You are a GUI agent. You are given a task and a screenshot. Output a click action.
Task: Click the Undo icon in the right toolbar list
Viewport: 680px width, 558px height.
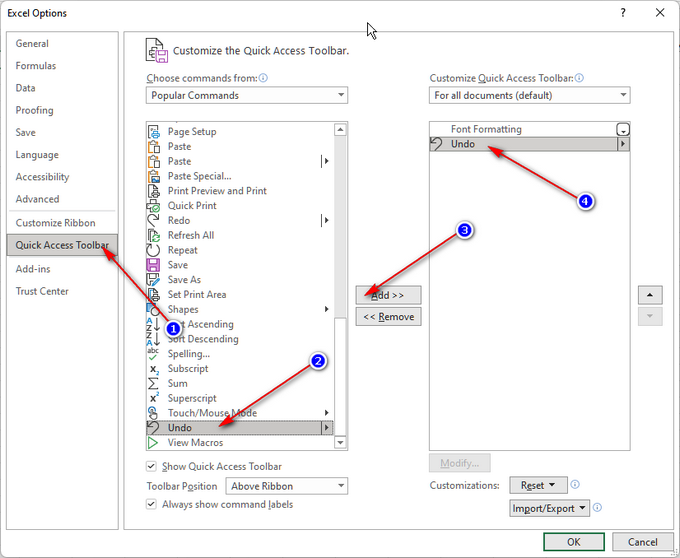[437, 144]
